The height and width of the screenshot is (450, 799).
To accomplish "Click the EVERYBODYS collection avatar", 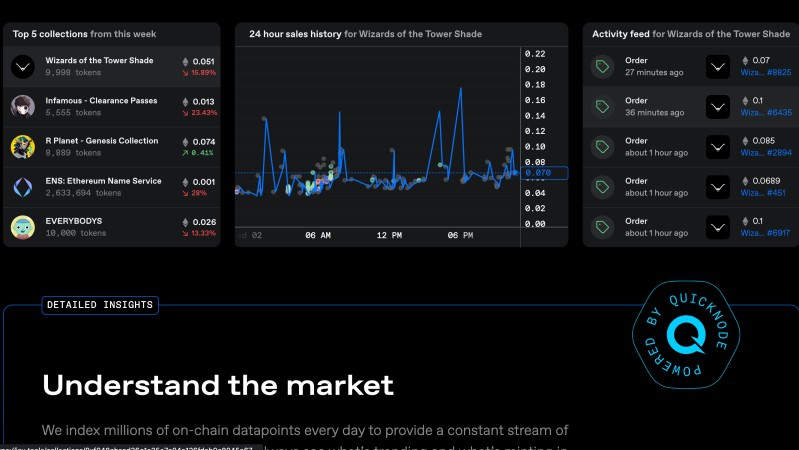I will 22,227.
